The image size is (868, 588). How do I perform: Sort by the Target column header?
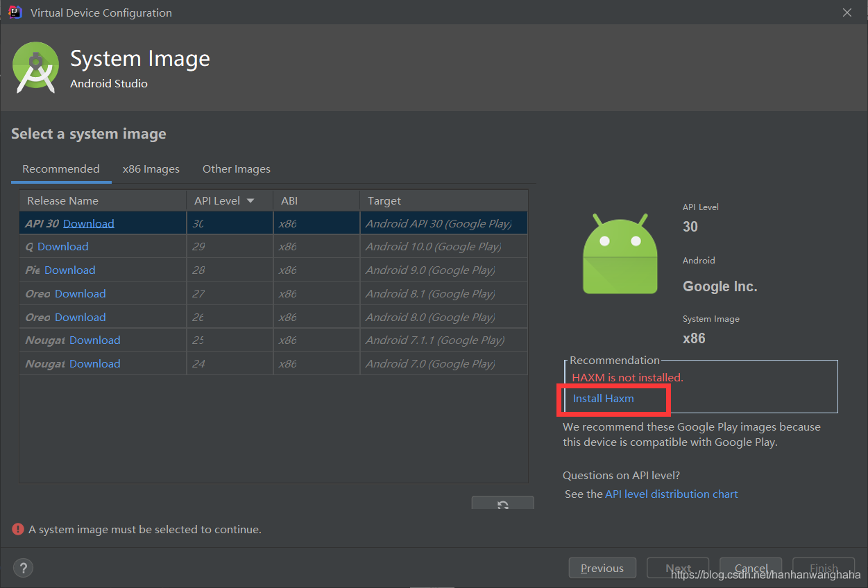tap(384, 200)
